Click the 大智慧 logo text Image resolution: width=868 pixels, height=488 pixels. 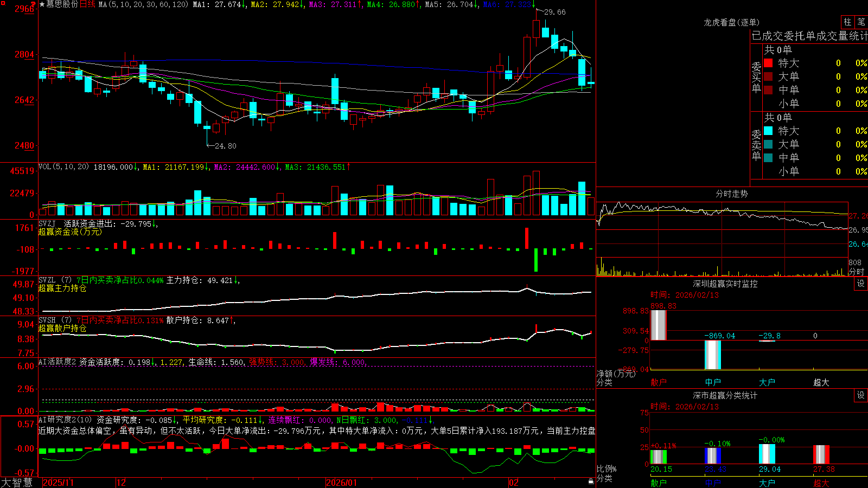[17, 483]
